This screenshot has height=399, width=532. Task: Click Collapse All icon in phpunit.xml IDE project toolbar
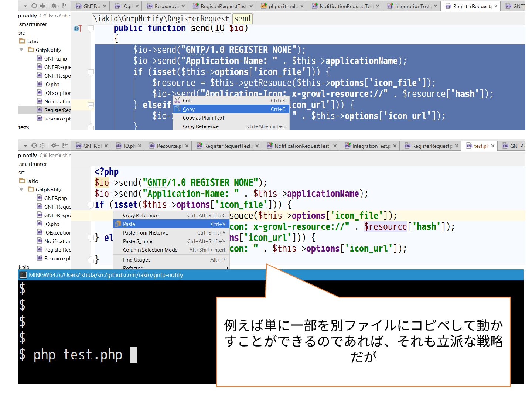42,6
